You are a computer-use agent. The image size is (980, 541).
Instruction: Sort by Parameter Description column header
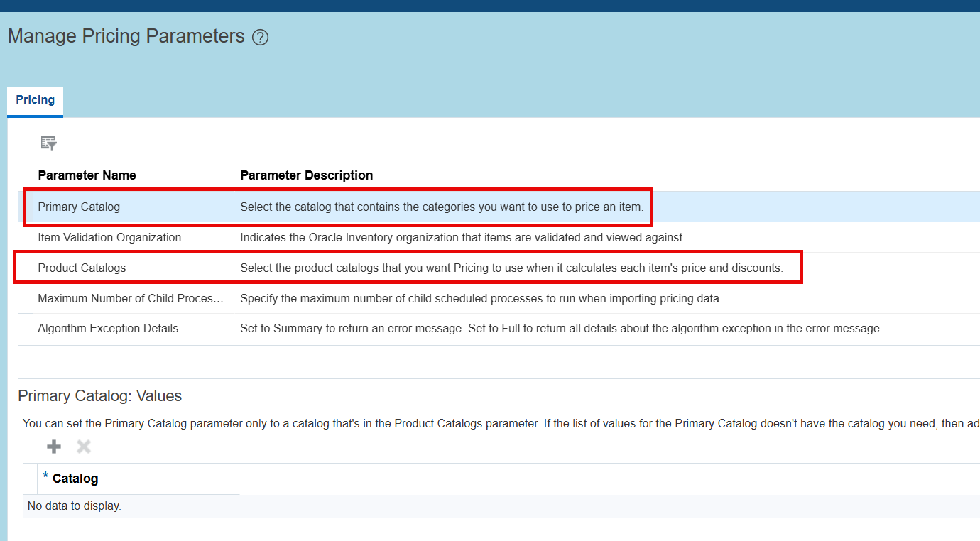[x=306, y=175]
